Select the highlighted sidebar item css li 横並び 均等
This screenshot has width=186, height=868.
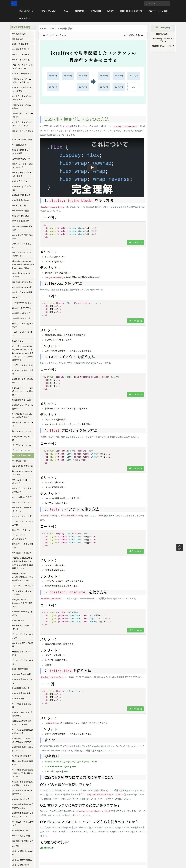click(23, 456)
